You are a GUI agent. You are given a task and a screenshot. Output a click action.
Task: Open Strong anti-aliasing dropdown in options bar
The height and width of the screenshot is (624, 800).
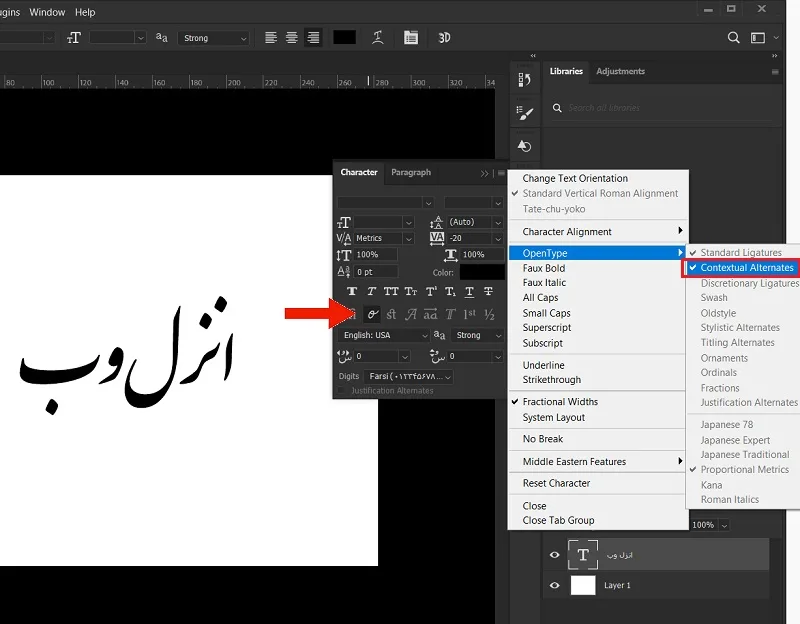[213, 38]
